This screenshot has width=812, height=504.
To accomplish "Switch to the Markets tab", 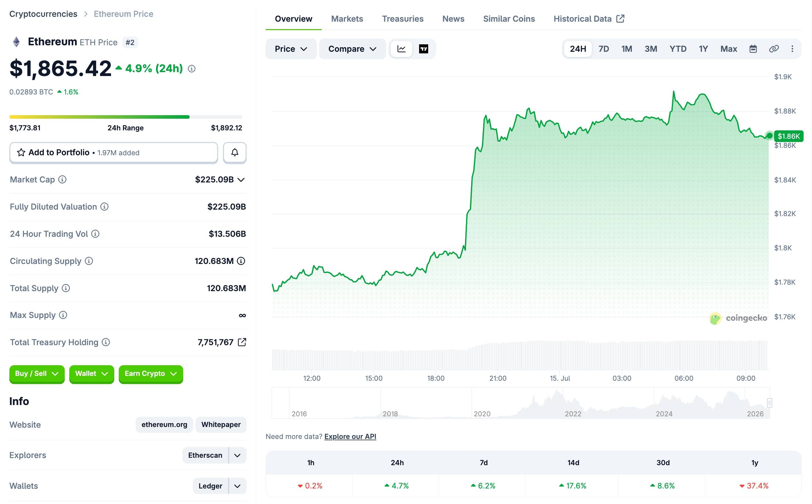I will pos(347,19).
